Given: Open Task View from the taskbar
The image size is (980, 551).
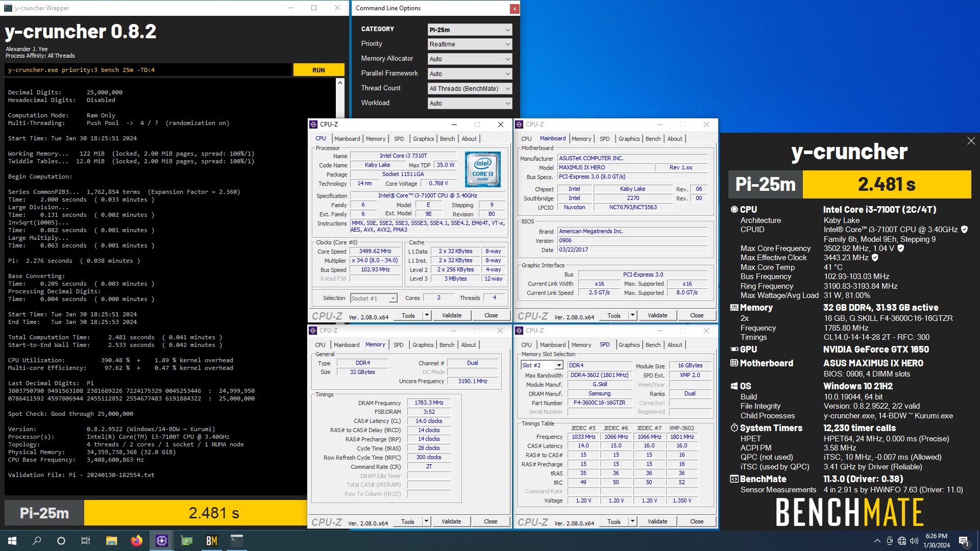Looking at the screenshot, I should click(86, 541).
